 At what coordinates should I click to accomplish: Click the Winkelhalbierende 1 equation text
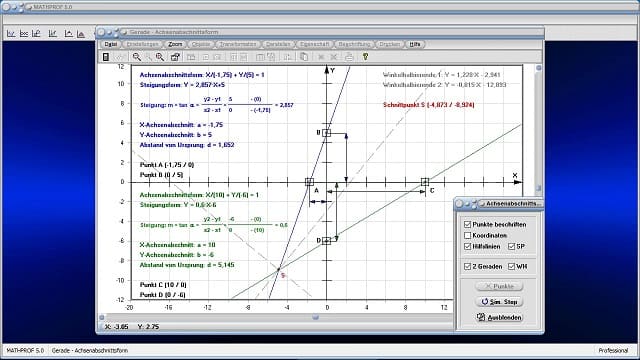tap(441, 75)
